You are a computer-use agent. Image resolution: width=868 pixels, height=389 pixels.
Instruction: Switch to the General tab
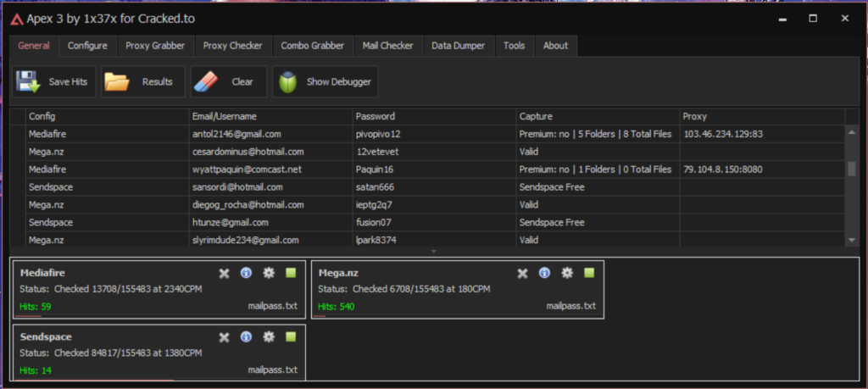(34, 46)
